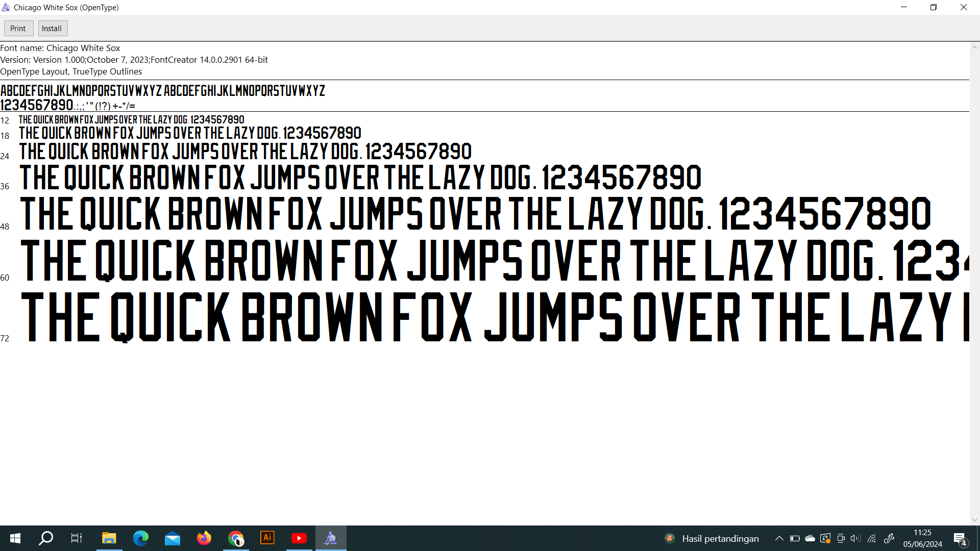Image resolution: width=980 pixels, height=551 pixels.
Task: Open File Explorer from taskbar
Action: click(x=109, y=538)
